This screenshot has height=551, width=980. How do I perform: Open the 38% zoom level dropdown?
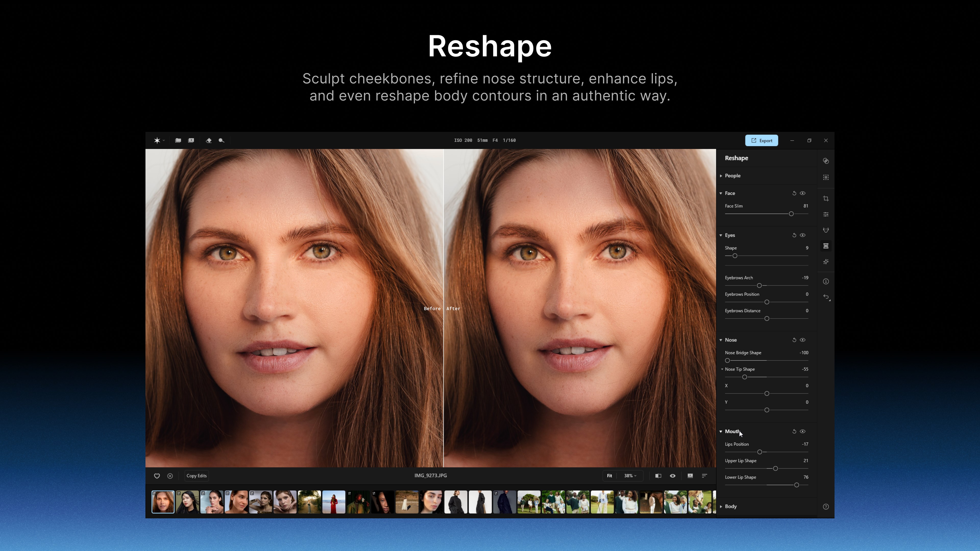[x=630, y=476]
